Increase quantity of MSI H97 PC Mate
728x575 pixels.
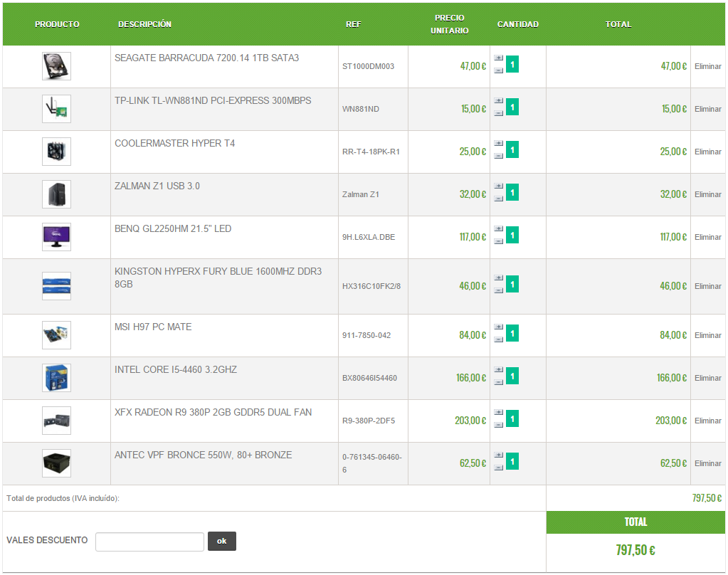(499, 327)
